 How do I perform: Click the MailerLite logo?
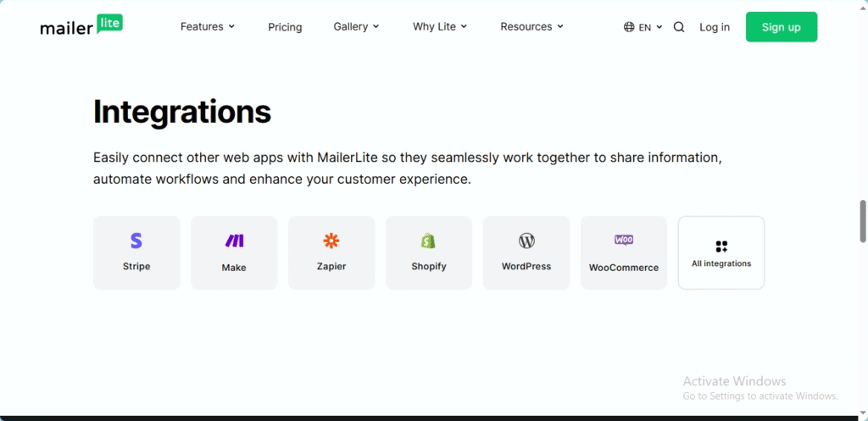pyautogui.click(x=81, y=25)
